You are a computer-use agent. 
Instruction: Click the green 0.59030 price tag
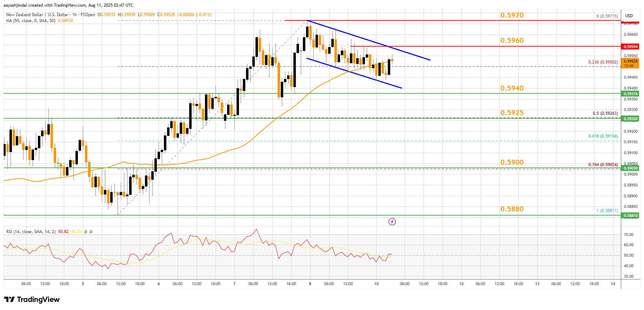coord(630,168)
